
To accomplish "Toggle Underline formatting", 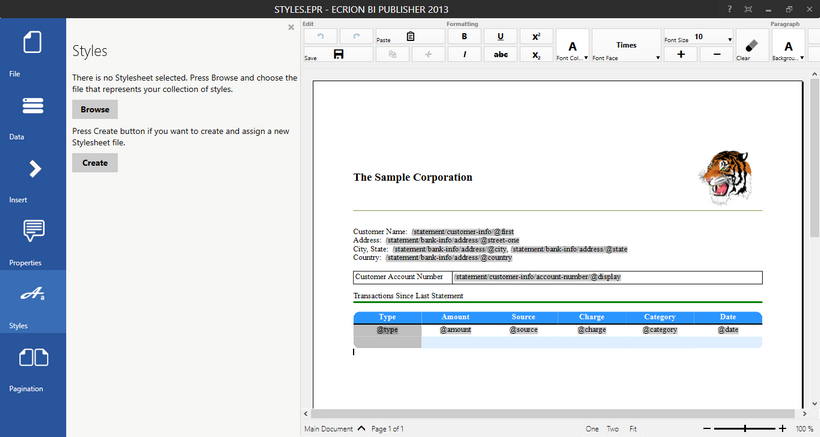I will coord(500,37).
